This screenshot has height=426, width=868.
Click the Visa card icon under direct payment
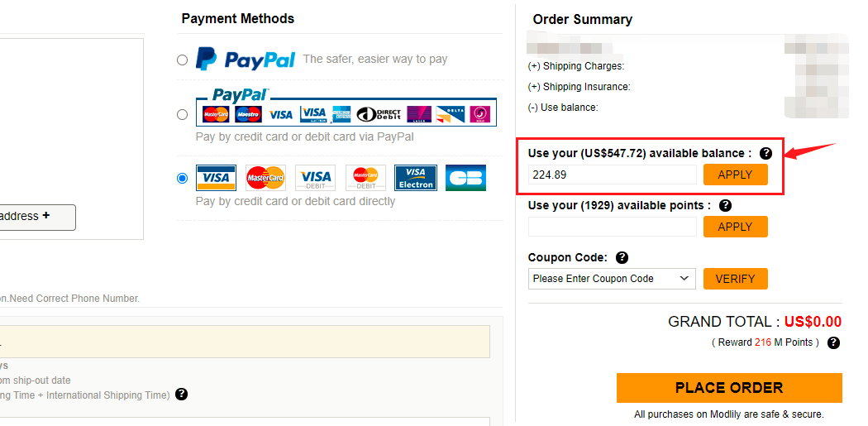click(216, 178)
